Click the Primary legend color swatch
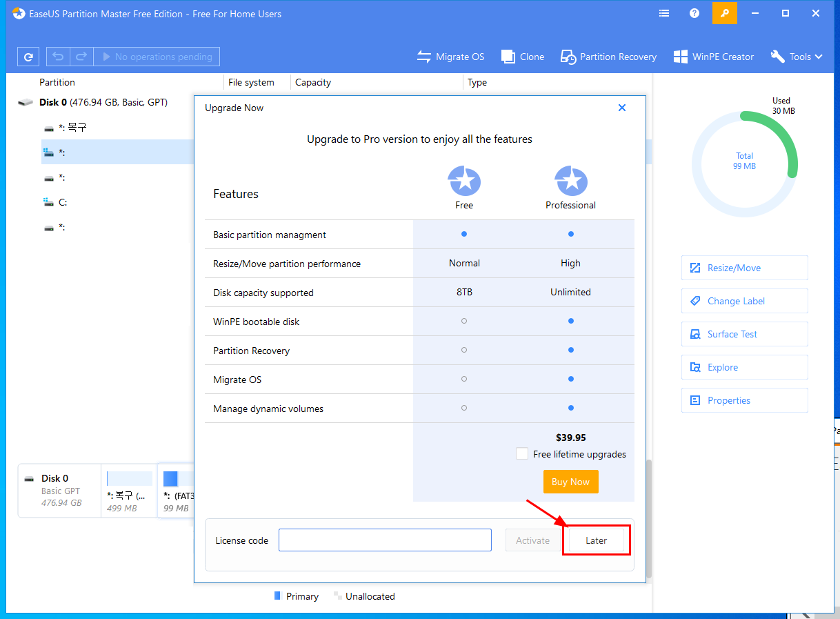The image size is (840, 619). coord(277,595)
